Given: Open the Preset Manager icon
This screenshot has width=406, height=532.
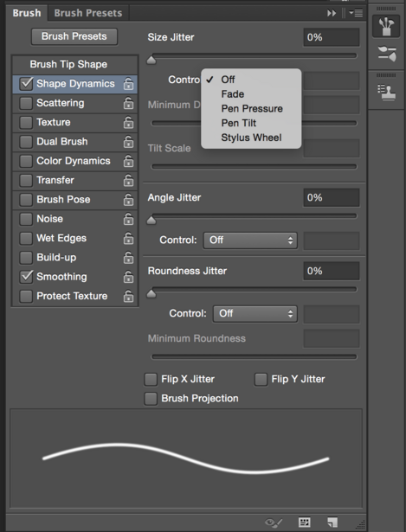Looking at the screenshot, I should click(304, 522).
